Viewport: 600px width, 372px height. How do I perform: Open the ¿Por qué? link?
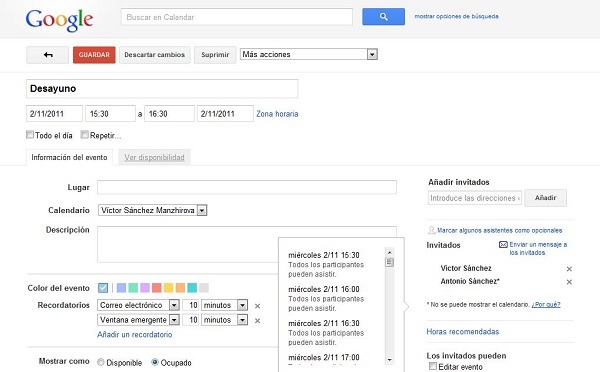tap(546, 305)
